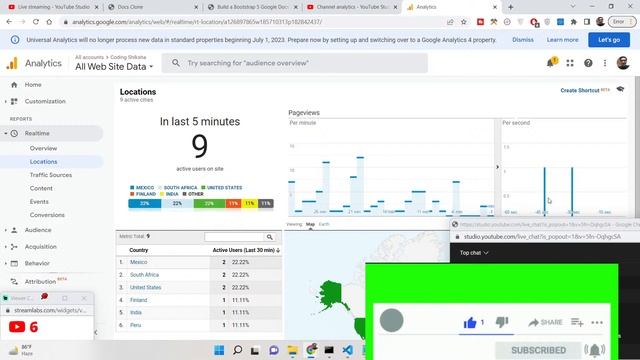This screenshot has height=360, width=640.
Task: Open the Analytics notifications bell
Action: pyautogui.click(x=551, y=63)
